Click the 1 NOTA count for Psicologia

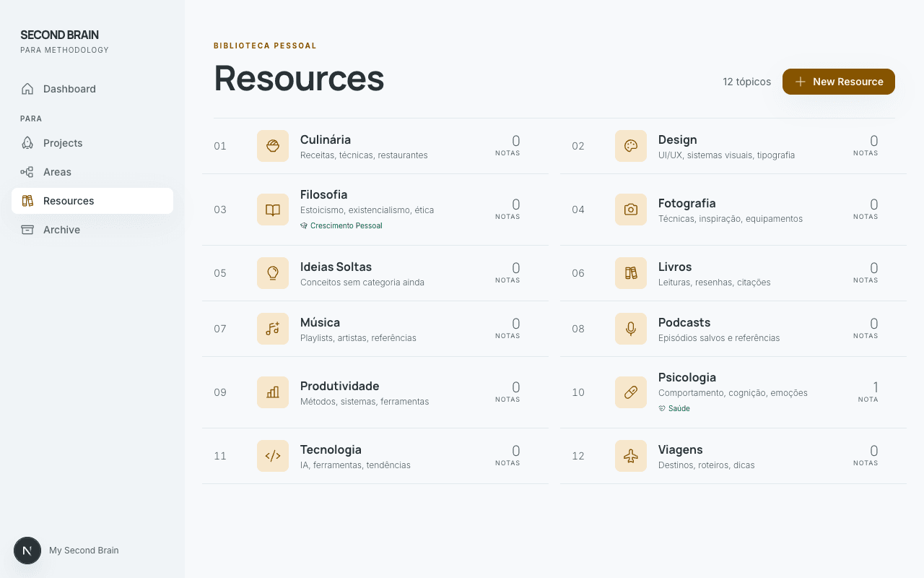pyautogui.click(x=868, y=392)
